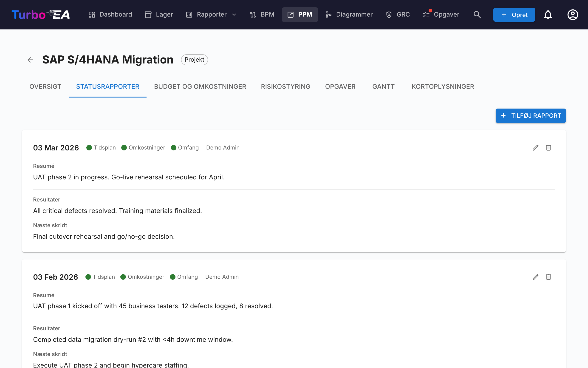Open the project Opgaver tab
Image resolution: width=588 pixels, height=368 pixels.
(340, 87)
